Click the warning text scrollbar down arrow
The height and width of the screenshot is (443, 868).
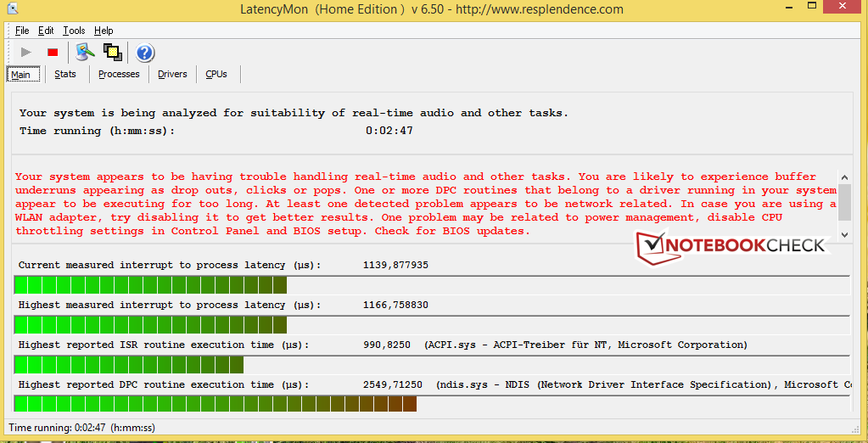[844, 235]
